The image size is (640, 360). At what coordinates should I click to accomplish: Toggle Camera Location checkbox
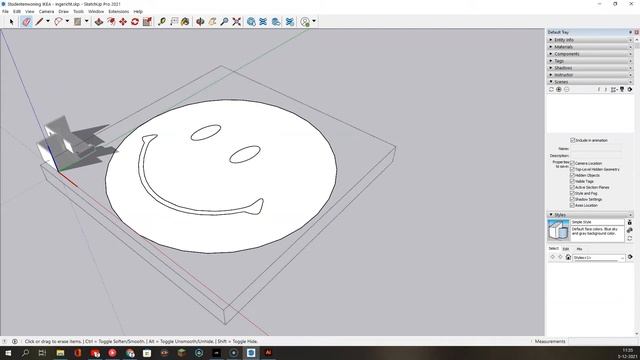pyautogui.click(x=572, y=163)
